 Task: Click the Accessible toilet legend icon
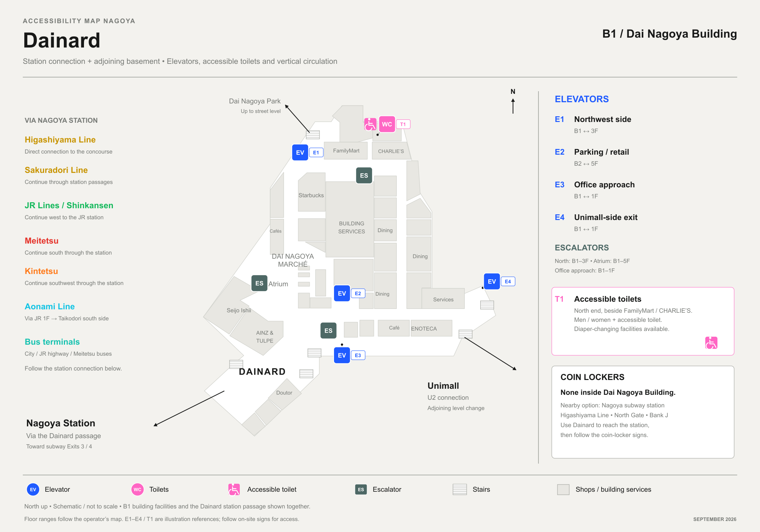coord(234,489)
